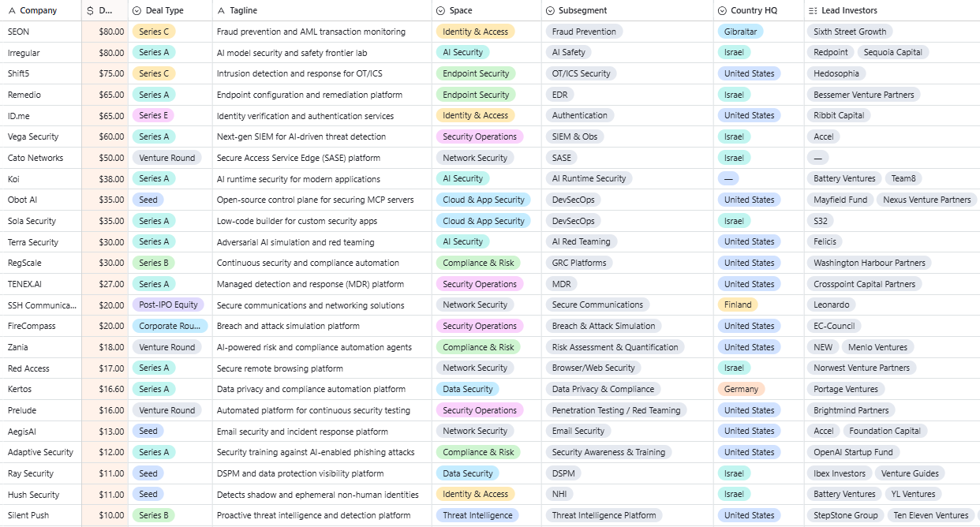Click the $16.60 deal amount cell
980x527 pixels.
tap(105, 389)
